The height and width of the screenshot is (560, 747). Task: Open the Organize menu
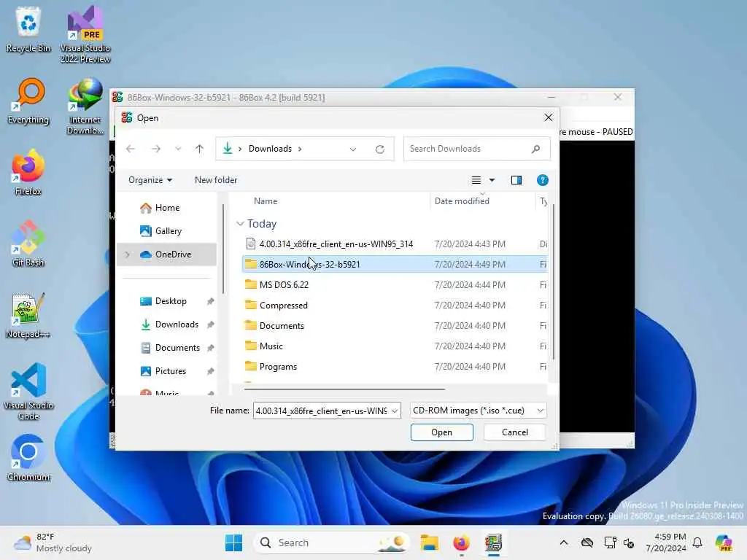[150, 180]
